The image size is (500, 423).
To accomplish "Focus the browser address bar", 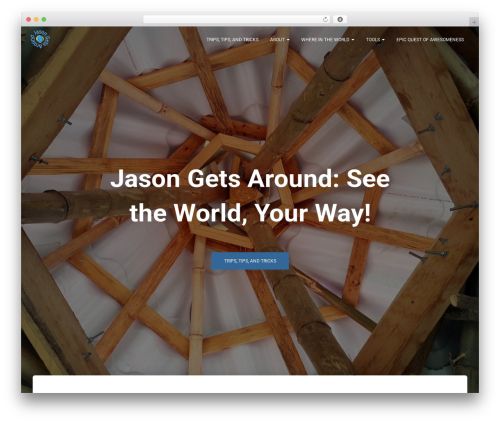I will tap(237, 19).
